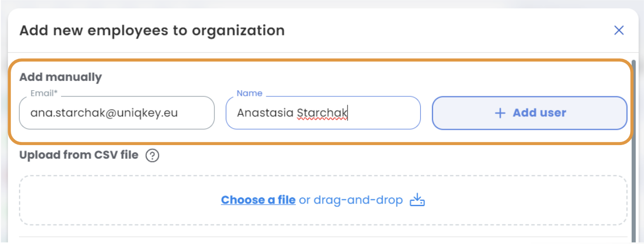644x244 pixels.
Task: Focus the Name input field
Action: click(323, 113)
